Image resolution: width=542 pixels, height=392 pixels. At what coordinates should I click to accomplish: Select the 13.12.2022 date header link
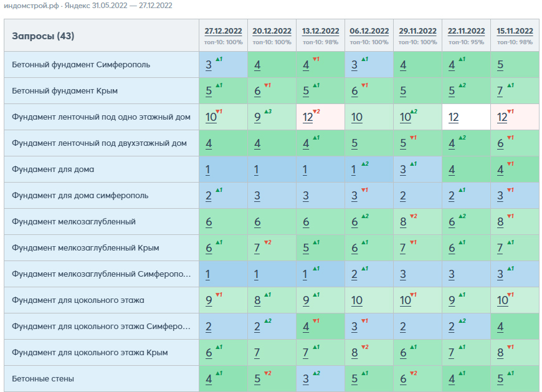[x=320, y=31]
